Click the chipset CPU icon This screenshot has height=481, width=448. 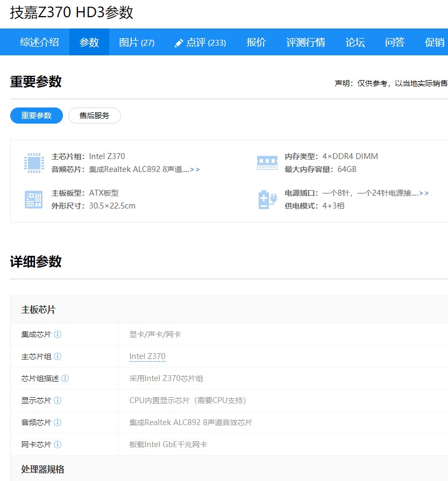34,163
